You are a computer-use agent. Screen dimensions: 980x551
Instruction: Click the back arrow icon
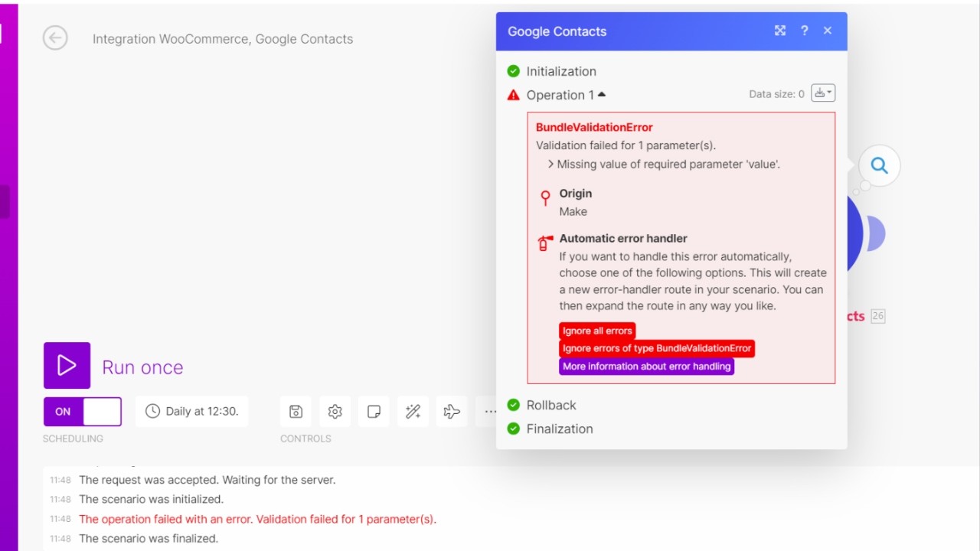55,38
